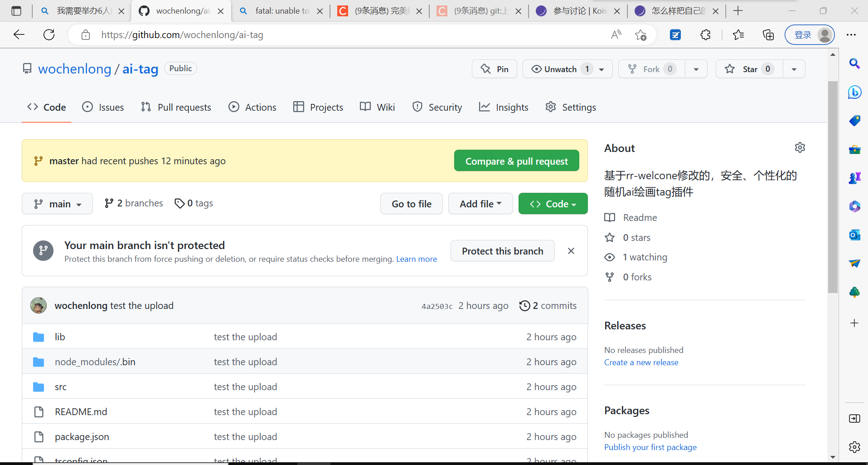Open the Outlook icon in Edge sidebar
Image resolution: width=868 pixels, height=465 pixels.
point(854,235)
